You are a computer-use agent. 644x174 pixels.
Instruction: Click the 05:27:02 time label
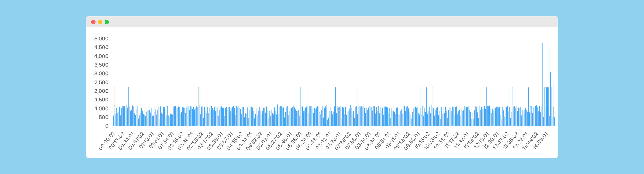point(274,141)
